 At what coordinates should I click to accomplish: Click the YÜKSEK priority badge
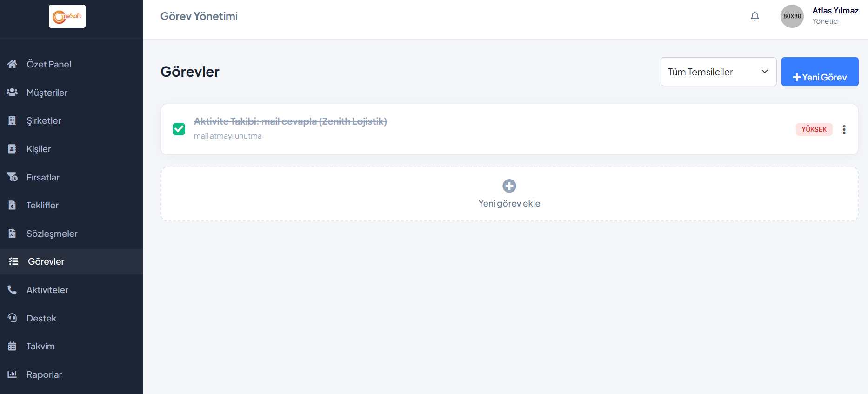tap(814, 129)
